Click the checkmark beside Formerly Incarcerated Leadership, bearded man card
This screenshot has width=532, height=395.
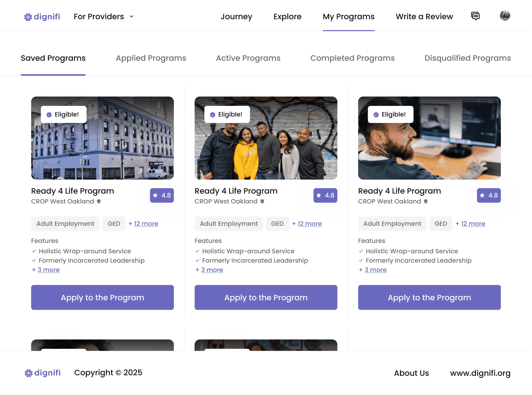click(x=361, y=261)
